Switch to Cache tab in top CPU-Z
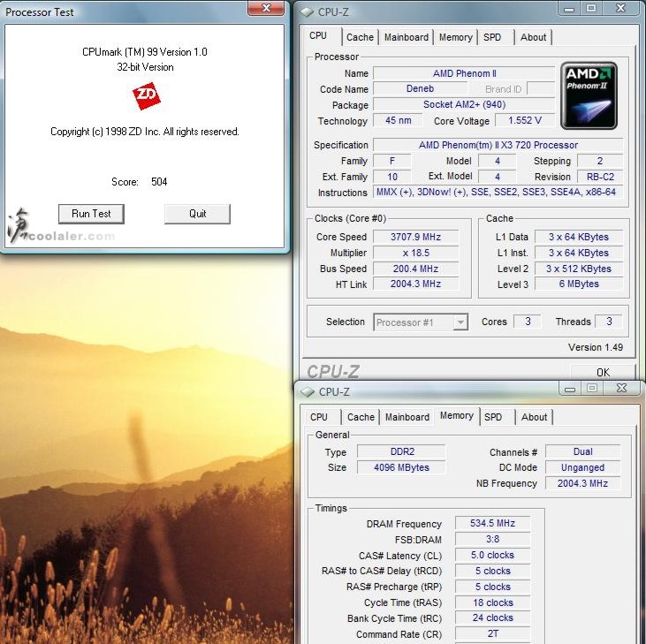 (x=360, y=37)
